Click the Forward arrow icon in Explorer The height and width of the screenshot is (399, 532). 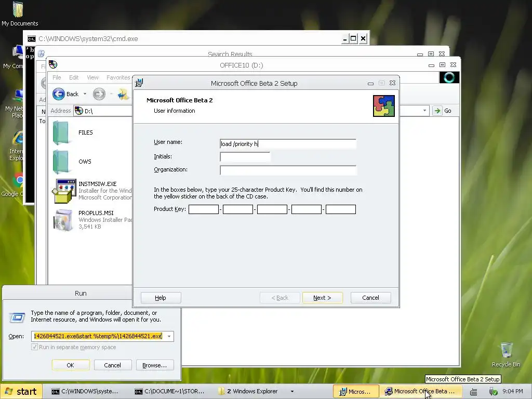(99, 94)
